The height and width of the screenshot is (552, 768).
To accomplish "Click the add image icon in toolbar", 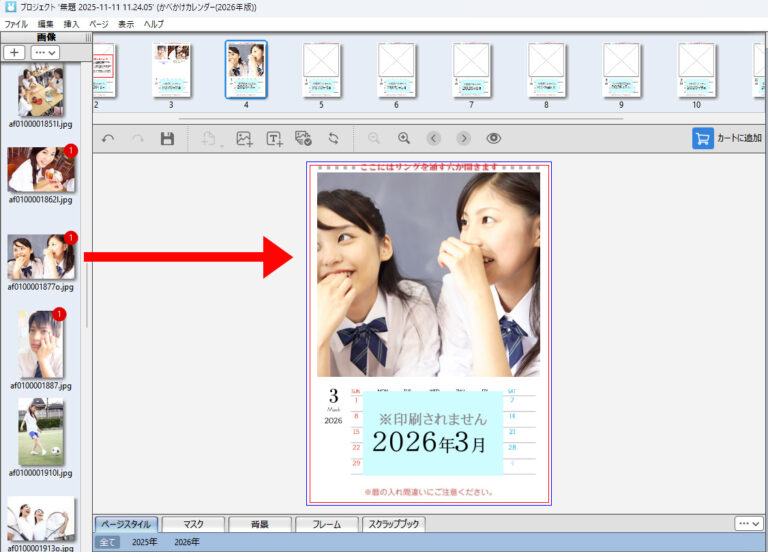I will [244, 139].
